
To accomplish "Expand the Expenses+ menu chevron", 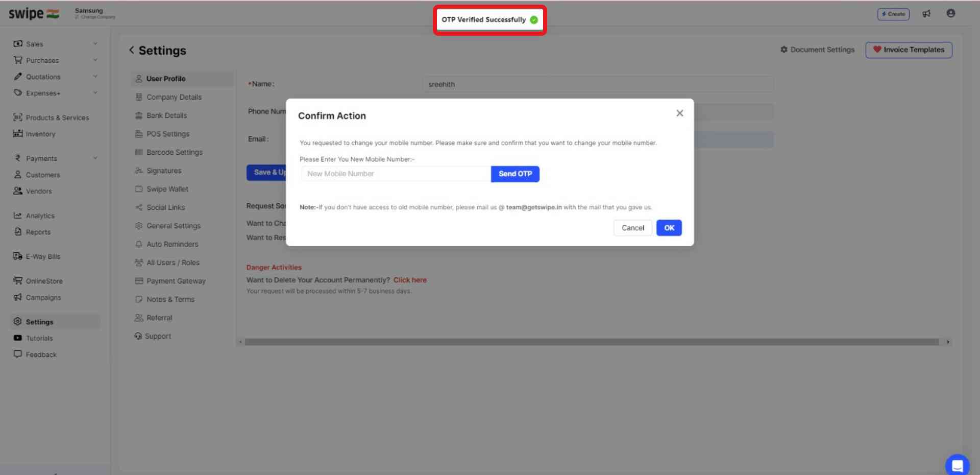I will 95,93.
